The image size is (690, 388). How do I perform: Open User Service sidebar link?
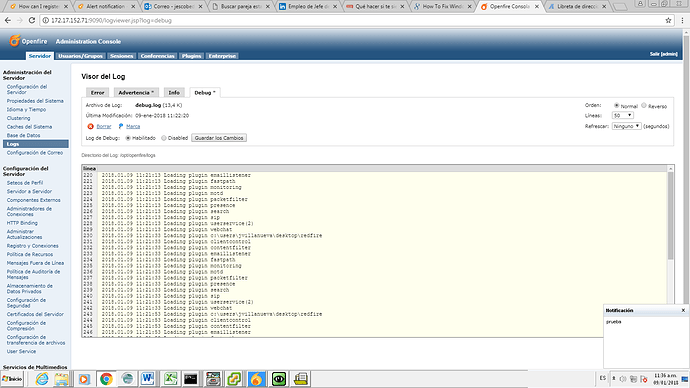tap(21, 351)
